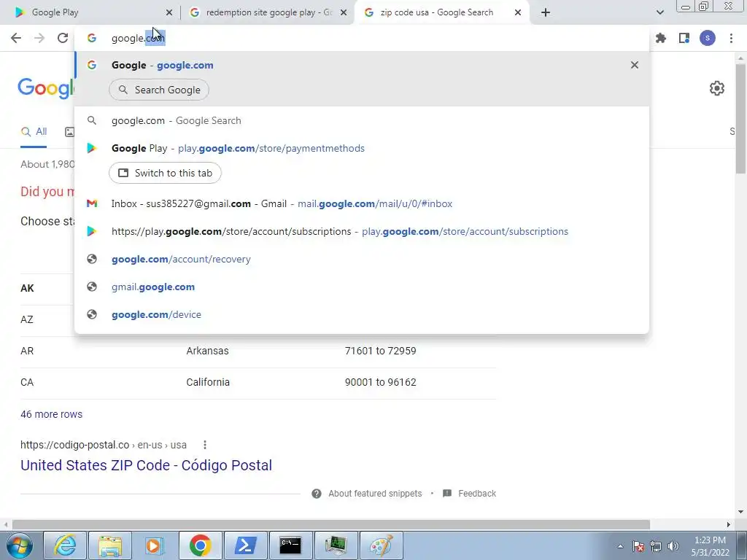Click the forward navigation arrow
Screen dimensions: 747x560
click(39, 38)
